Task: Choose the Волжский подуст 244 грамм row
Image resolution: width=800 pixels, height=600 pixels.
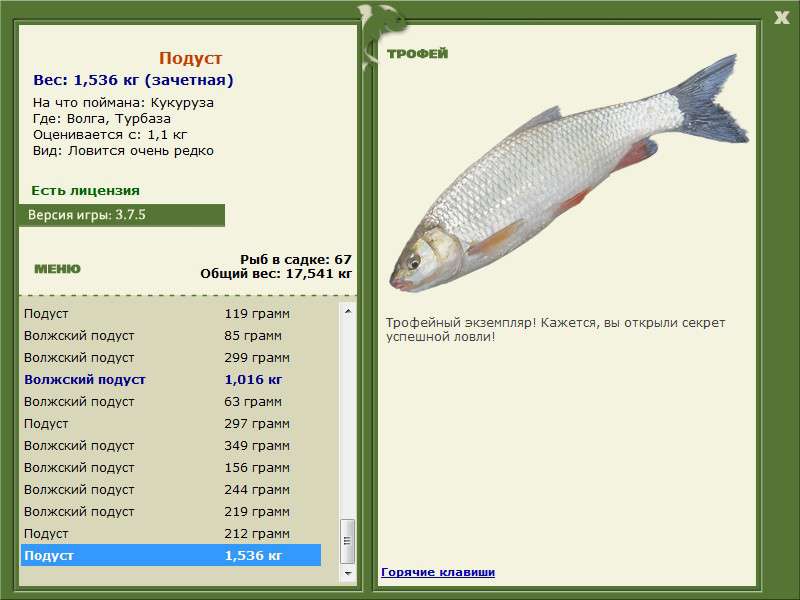Action: click(170, 489)
